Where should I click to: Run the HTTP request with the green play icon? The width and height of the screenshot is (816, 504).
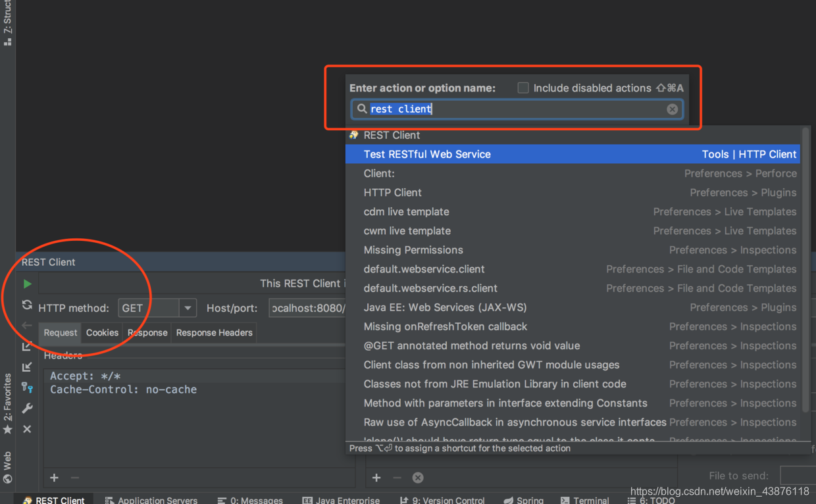tap(27, 284)
